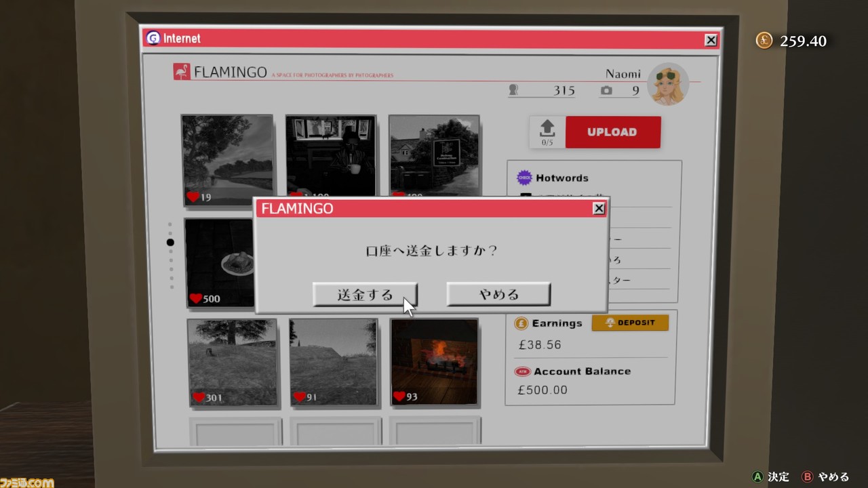Click the followers icon next to 315

click(x=513, y=89)
